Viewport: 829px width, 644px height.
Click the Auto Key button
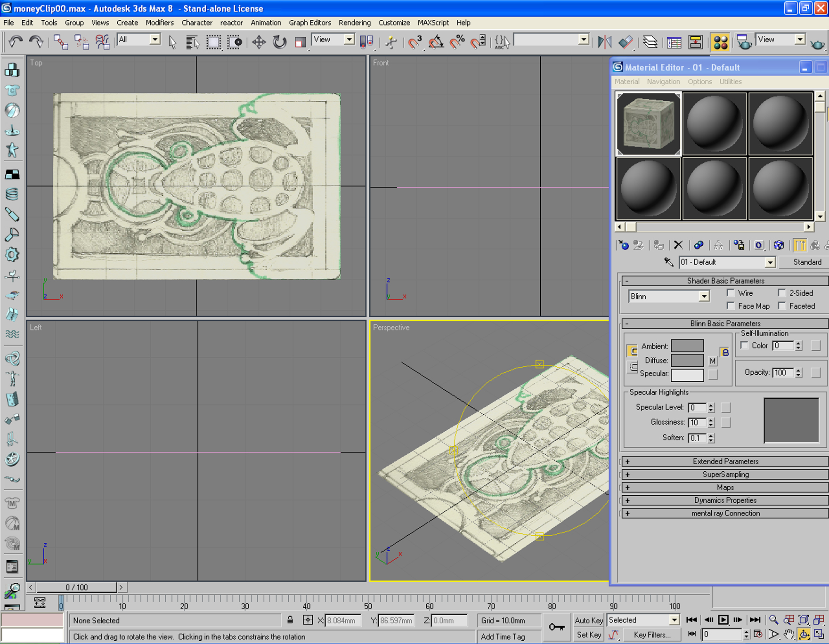588,620
